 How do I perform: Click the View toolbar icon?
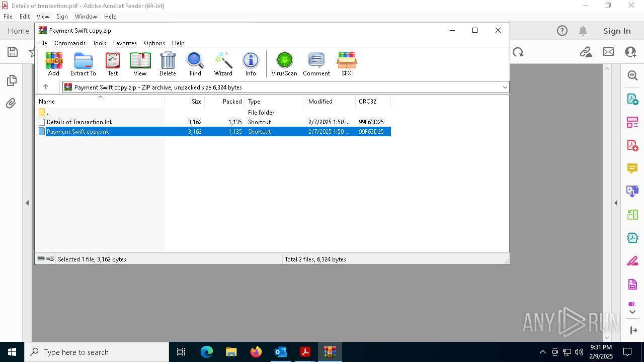tap(140, 64)
